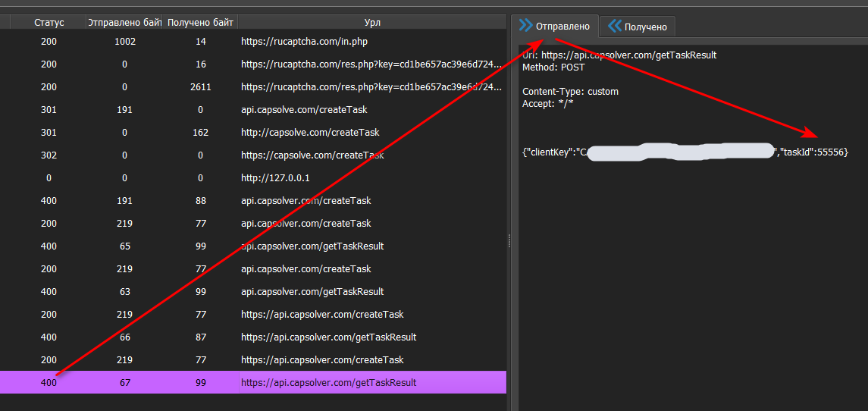The image size is (868, 411).
Task: Click the double-arrow icon on Получено tab
Action: (x=615, y=27)
